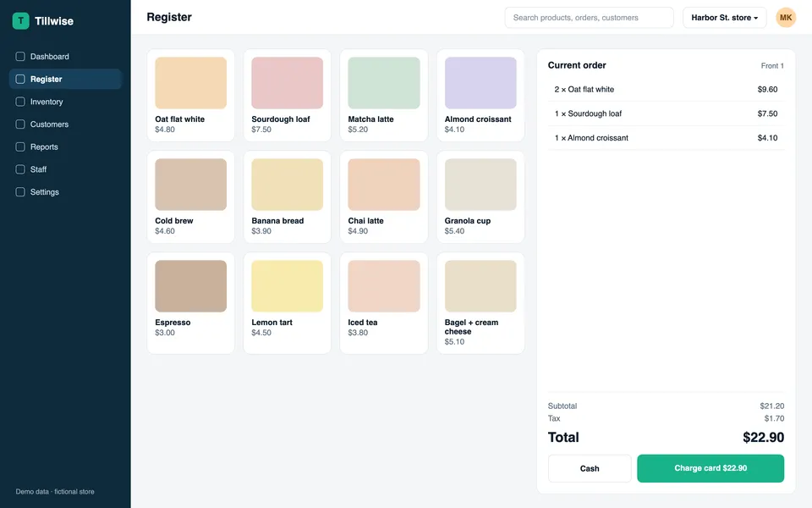Click the Espresso $3.00 price
This screenshot has height=508, width=812.
(x=165, y=333)
